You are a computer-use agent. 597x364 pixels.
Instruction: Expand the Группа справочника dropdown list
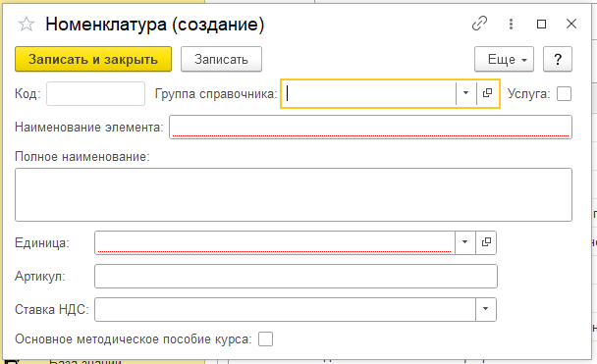click(x=465, y=93)
